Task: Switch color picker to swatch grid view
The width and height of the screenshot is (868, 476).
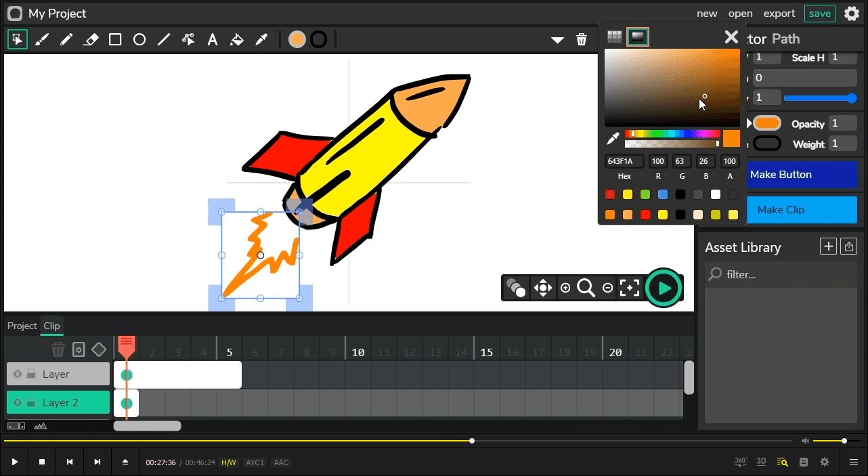Action: click(614, 37)
